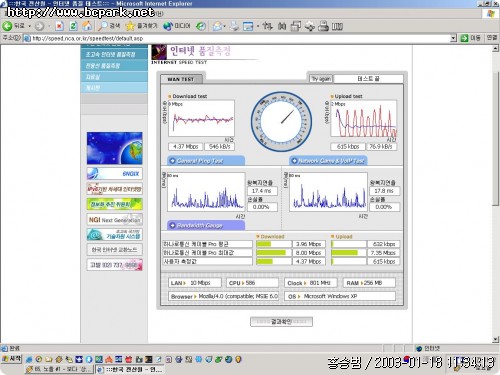Click the Edit page icon
The width and height of the screenshot is (500, 375).
(248, 26)
